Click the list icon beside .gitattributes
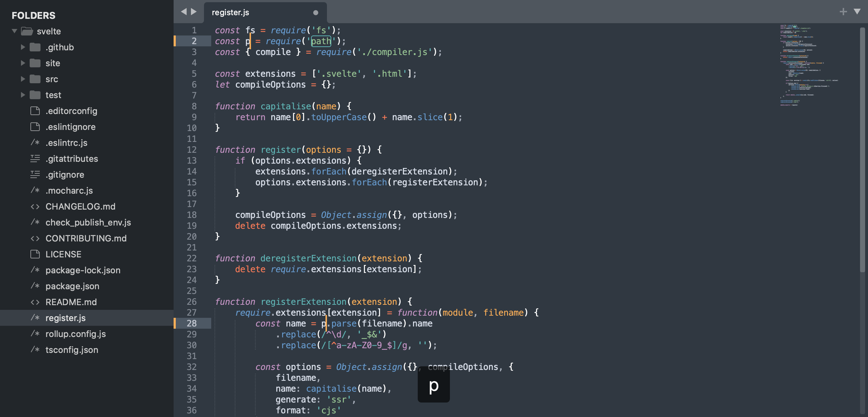Screen dimensions: 868x417 35,159
